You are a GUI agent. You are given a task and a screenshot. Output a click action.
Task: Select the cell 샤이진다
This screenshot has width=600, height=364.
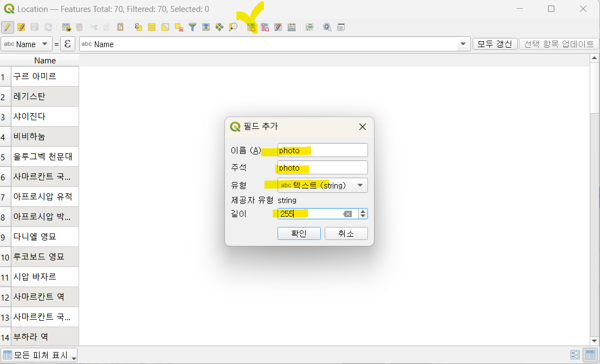coord(45,116)
